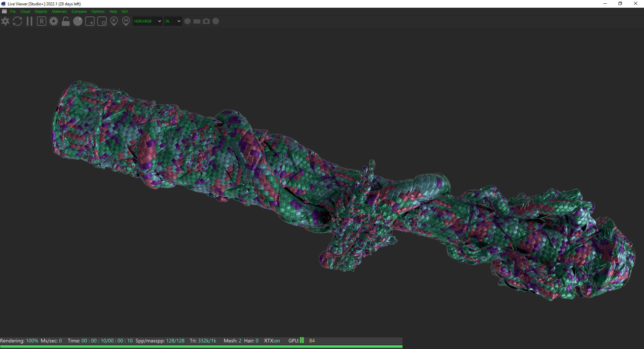Enable render region tool
Viewport: 644px width, 349px height.
click(x=90, y=21)
